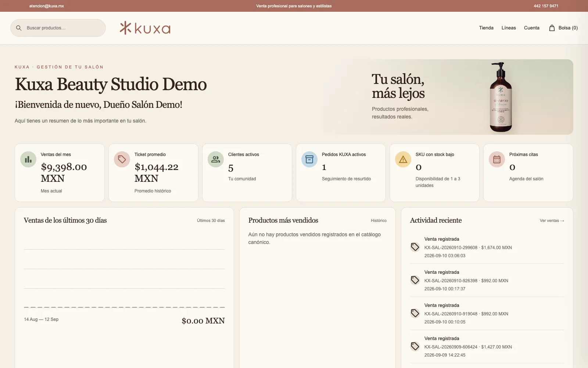Click the Kuxa Beauty Studio Demo heading
Image resolution: width=588 pixels, height=368 pixels.
[111, 84]
